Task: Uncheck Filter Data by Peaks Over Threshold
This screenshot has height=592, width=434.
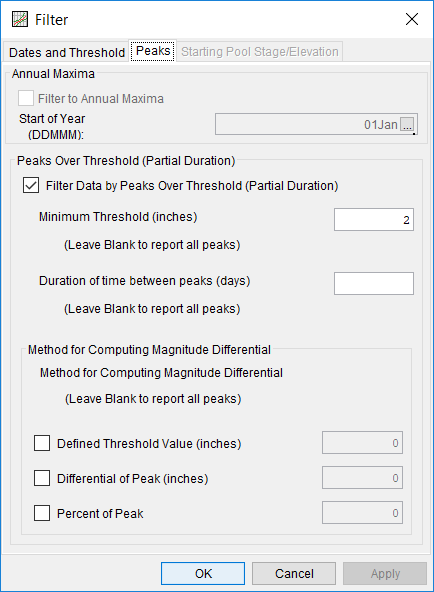Action: coord(31,185)
